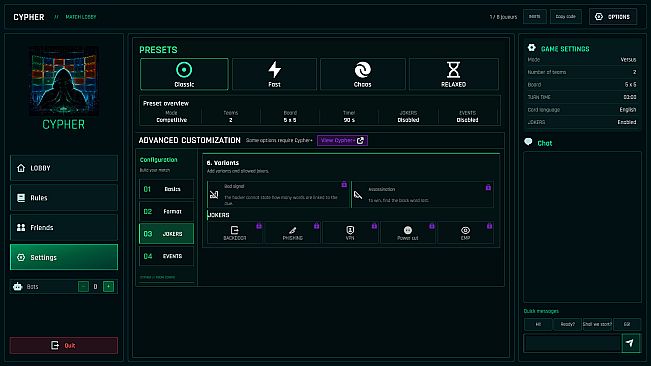The height and width of the screenshot is (366, 651).
Task: Click the Assassination variant knife icon
Action: click(358, 195)
